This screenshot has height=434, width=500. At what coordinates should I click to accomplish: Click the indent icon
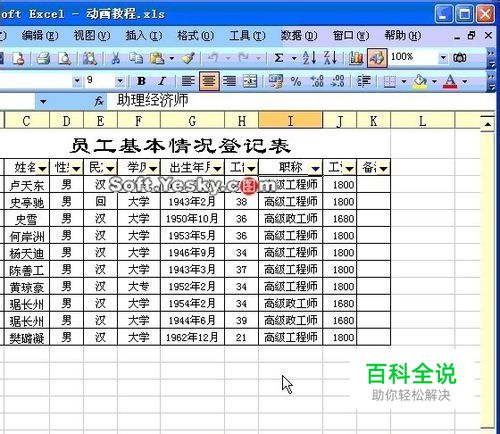pyautogui.click(x=364, y=81)
